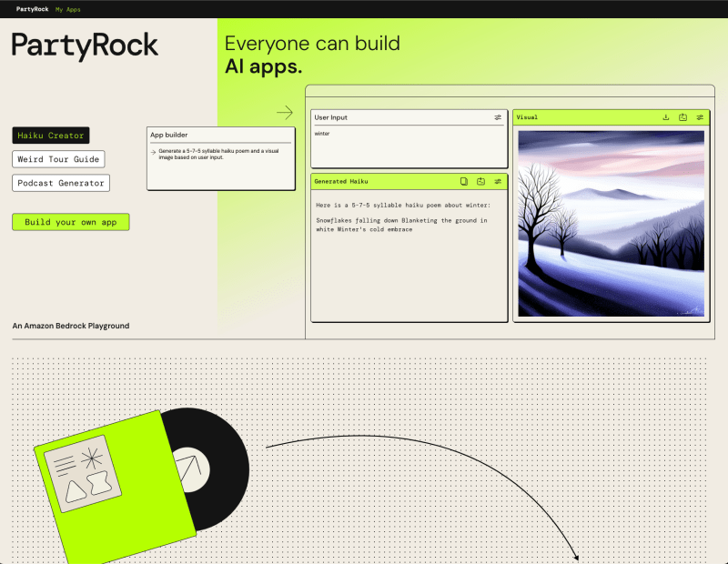Viewport: 728px width, 564px height.
Task: Click the 'Visual' widget title
Action: (527, 117)
